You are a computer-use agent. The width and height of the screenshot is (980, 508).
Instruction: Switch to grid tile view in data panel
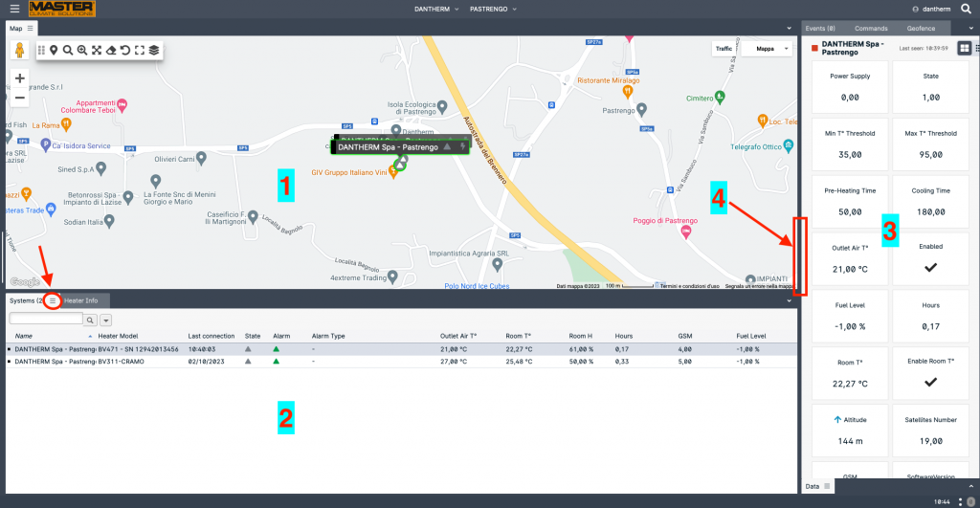point(964,48)
